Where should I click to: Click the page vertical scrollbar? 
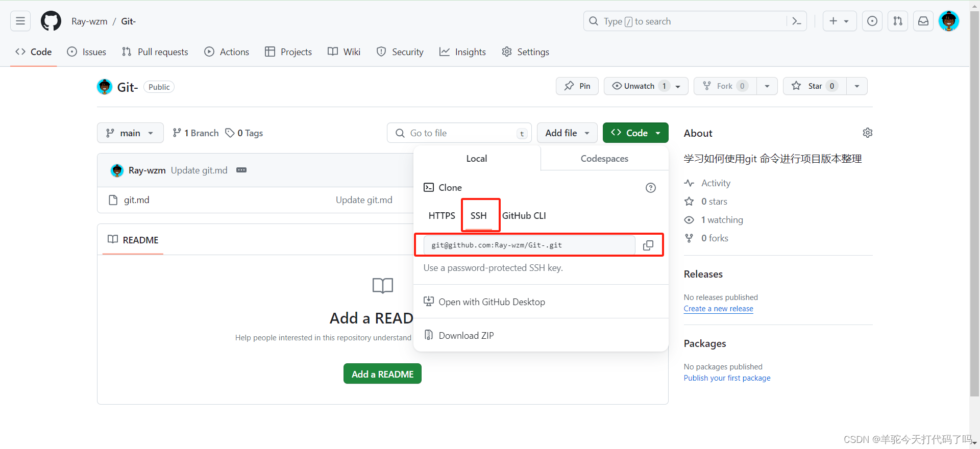point(974,204)
